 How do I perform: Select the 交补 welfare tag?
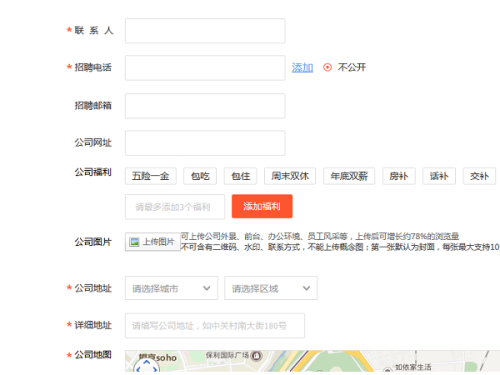[x=479, y=176]
